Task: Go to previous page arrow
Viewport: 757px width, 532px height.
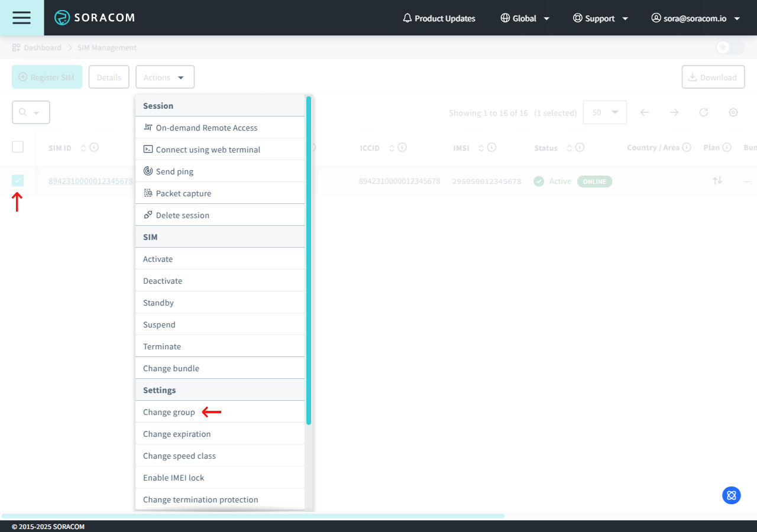Action: [645, 112]
